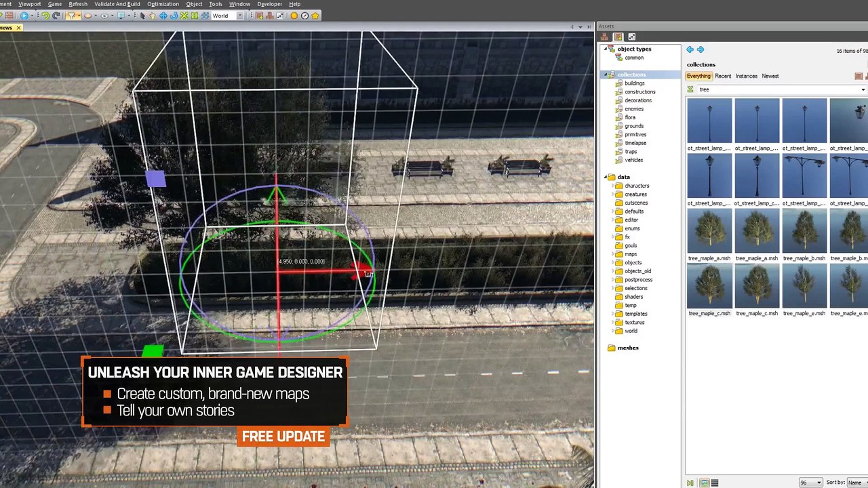The height and width of the screenshot is (488, 868).
Task: Select the meshes folder
Action: [x=628, y=348]
